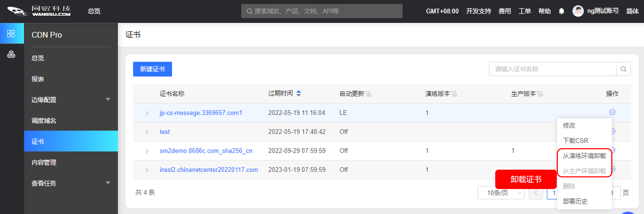Expand the jp-cs-message.3369657.com1 row

147,113
